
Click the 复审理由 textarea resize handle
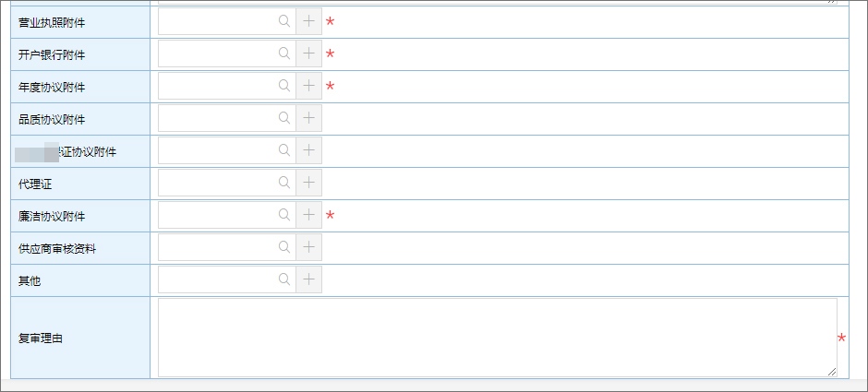832,372
